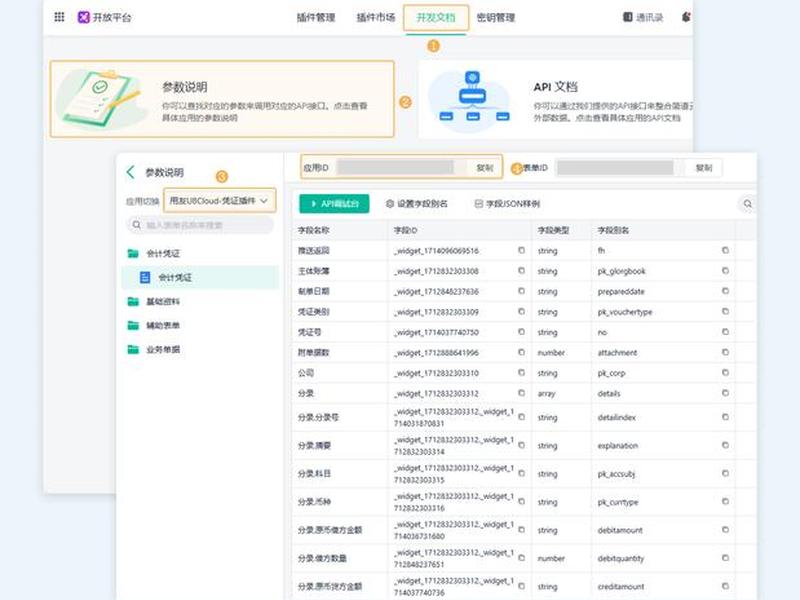Viewport: 800px width, 600px height.
Task: Go back with the arrow beside 参数说明
Action: 131,172
